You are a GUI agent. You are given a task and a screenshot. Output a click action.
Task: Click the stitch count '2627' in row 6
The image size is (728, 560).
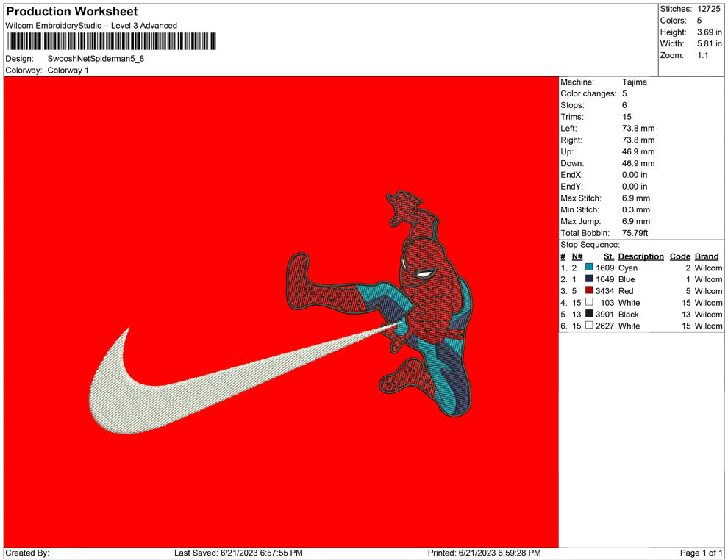click(x=605, y=326)
